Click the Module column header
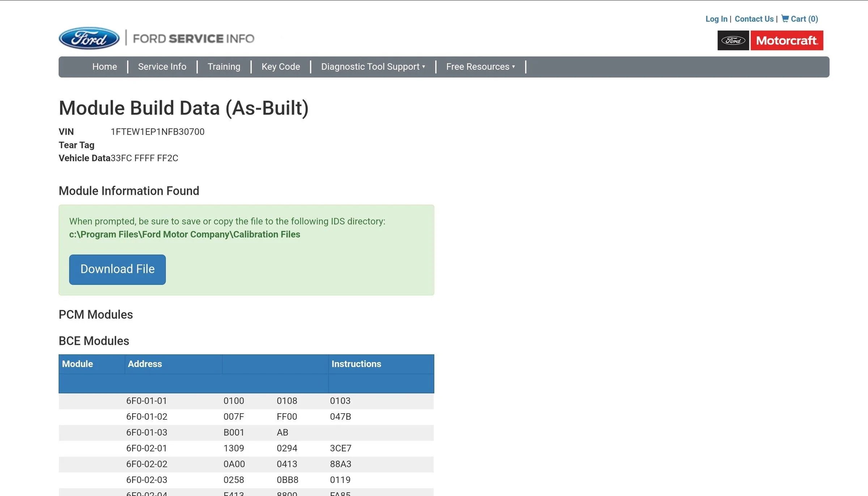Screen dimensions: 868x496 [x=77, y=364]
